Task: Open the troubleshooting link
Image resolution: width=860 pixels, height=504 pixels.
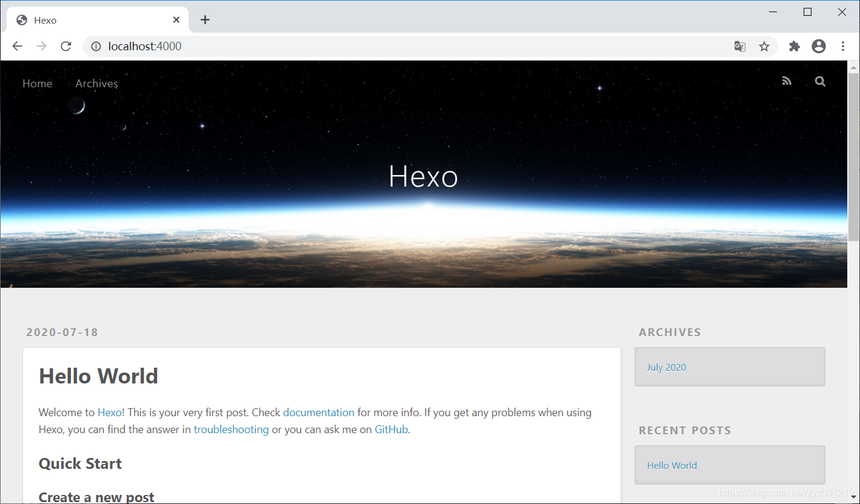Action: pyautogui.click(x=232, y=429)
